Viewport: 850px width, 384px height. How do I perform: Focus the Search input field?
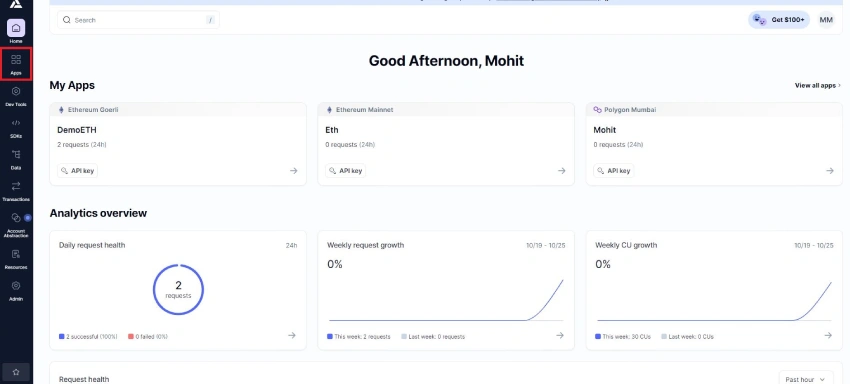[138, 20]
